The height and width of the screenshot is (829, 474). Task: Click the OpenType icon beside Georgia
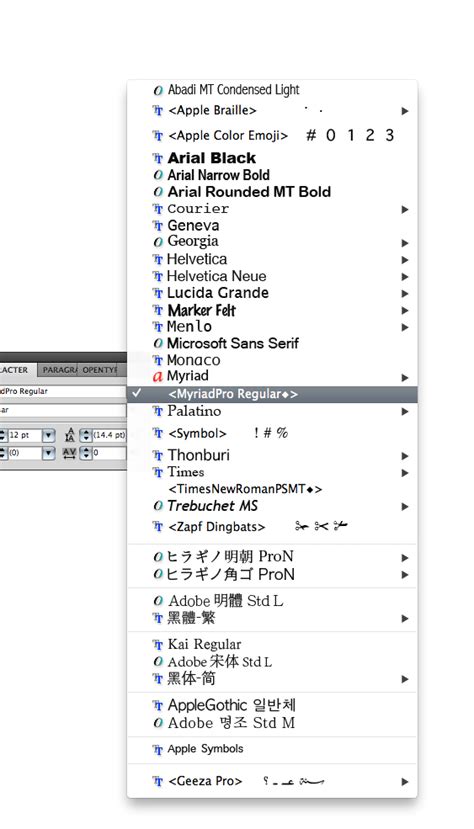point(157,242)
